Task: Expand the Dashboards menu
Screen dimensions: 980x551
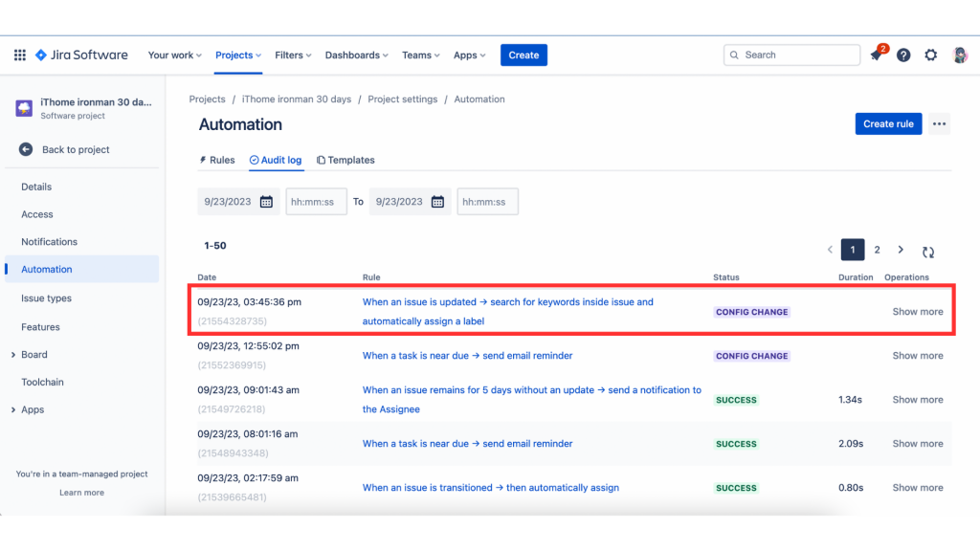Action: (356, 55)
